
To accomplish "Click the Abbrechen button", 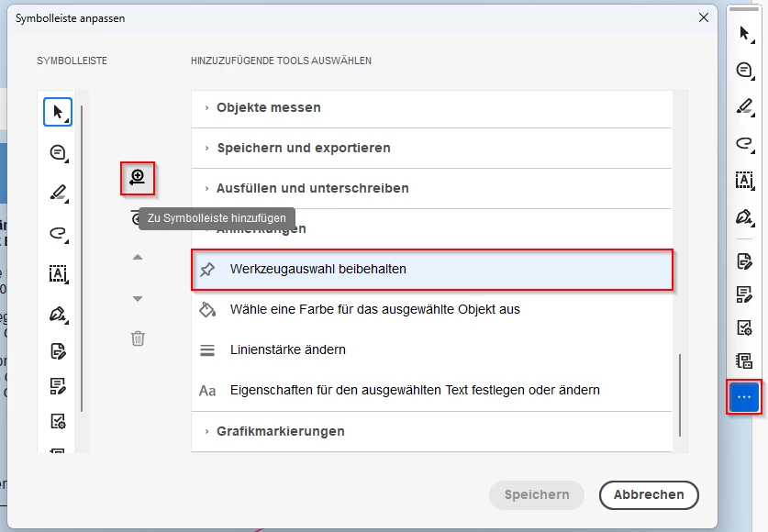I will coord(649,494).
